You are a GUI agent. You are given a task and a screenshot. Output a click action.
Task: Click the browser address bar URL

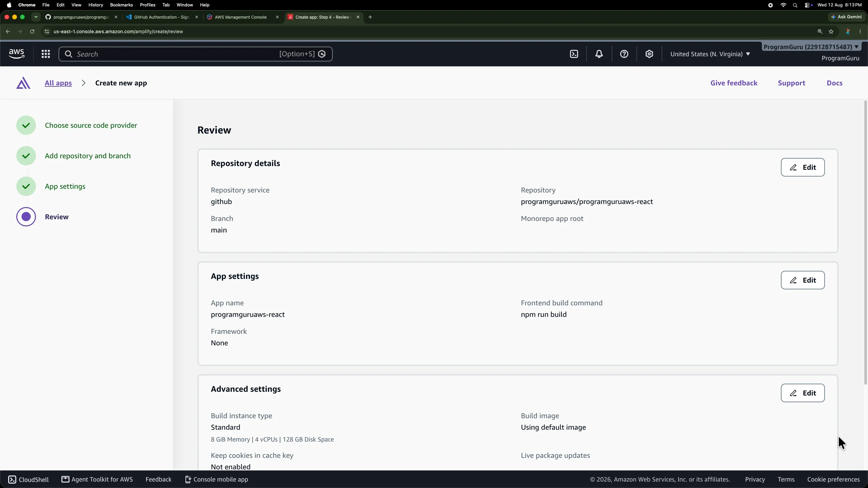click(x=118, y=32)
